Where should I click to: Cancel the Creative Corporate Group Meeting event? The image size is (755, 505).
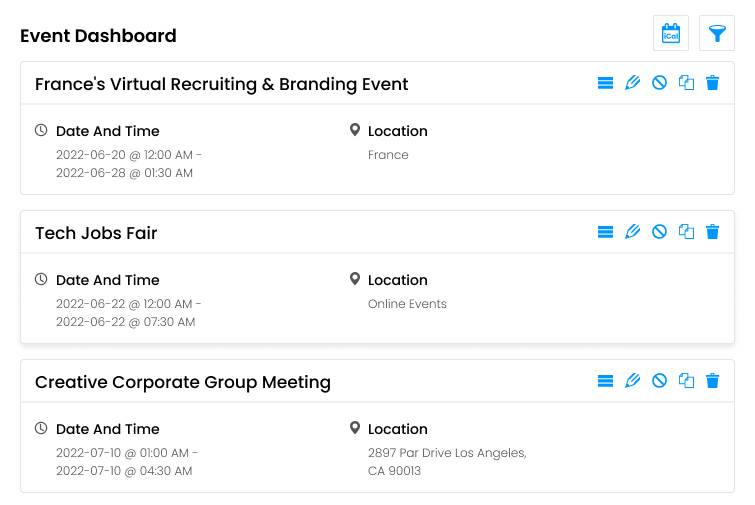(659, 381)
